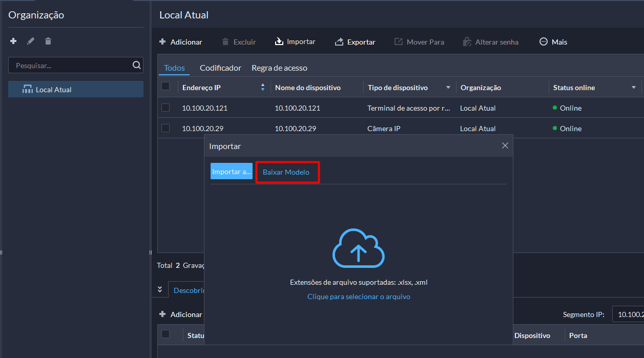Click the link to select a file
Viewport: 644px width, 358px height.
tap(359, 297)
